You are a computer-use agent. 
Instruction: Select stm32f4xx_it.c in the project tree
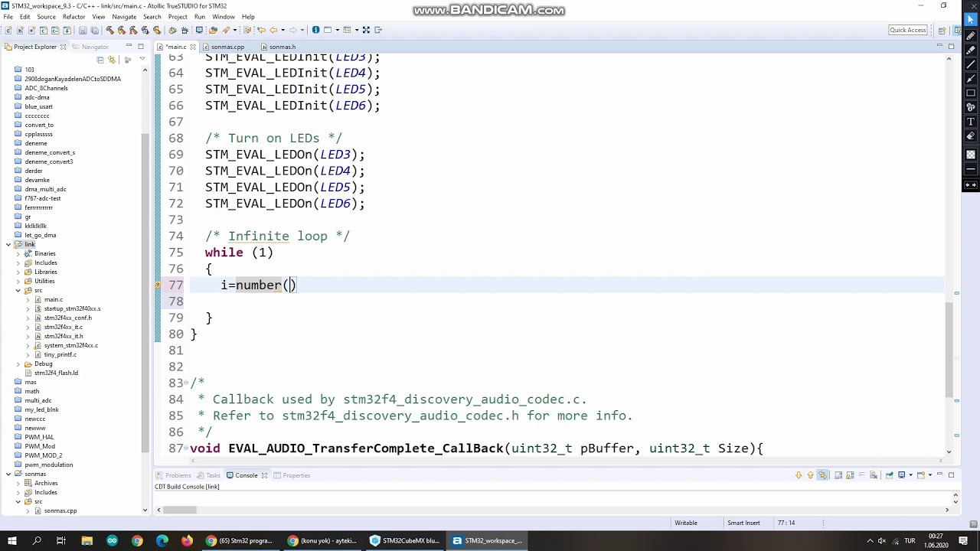pyautogui.click(x=63, y=327)
